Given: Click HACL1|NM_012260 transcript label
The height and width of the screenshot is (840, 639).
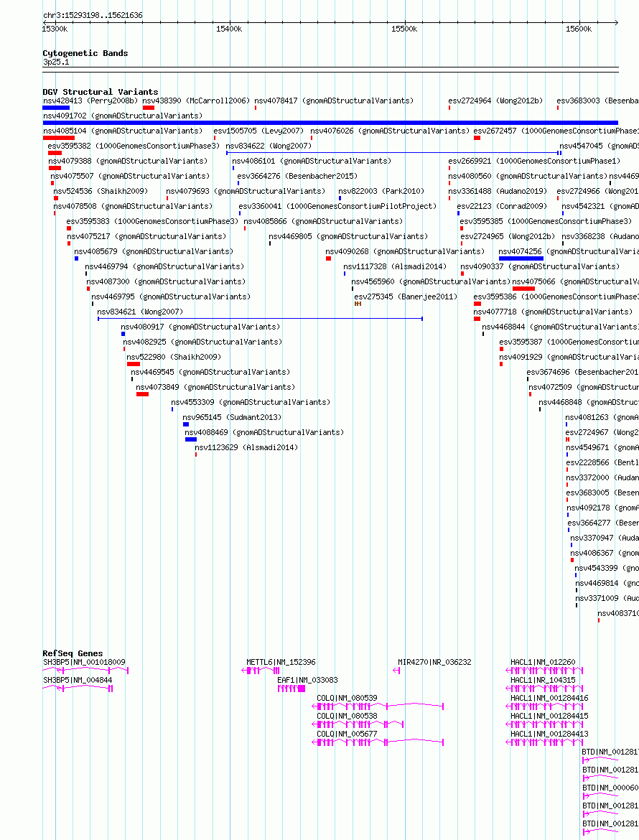Looking at the screenshot, I should 543,662.
